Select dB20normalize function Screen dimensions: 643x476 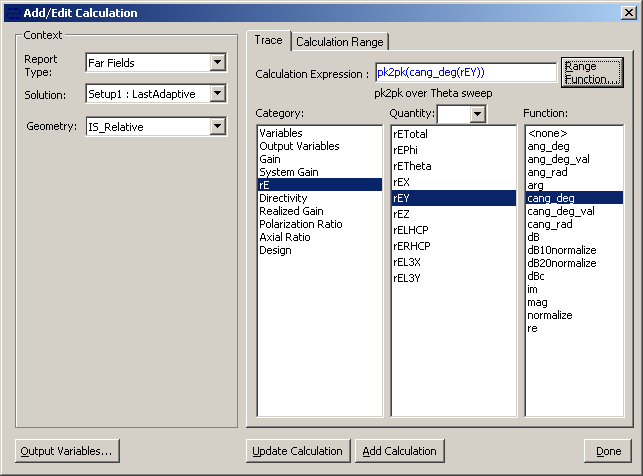(x=575, y=263)
